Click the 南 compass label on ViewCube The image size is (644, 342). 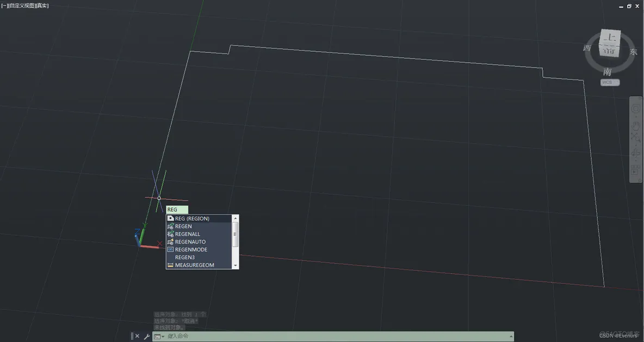pyautogui.click(x=608, y=72)
